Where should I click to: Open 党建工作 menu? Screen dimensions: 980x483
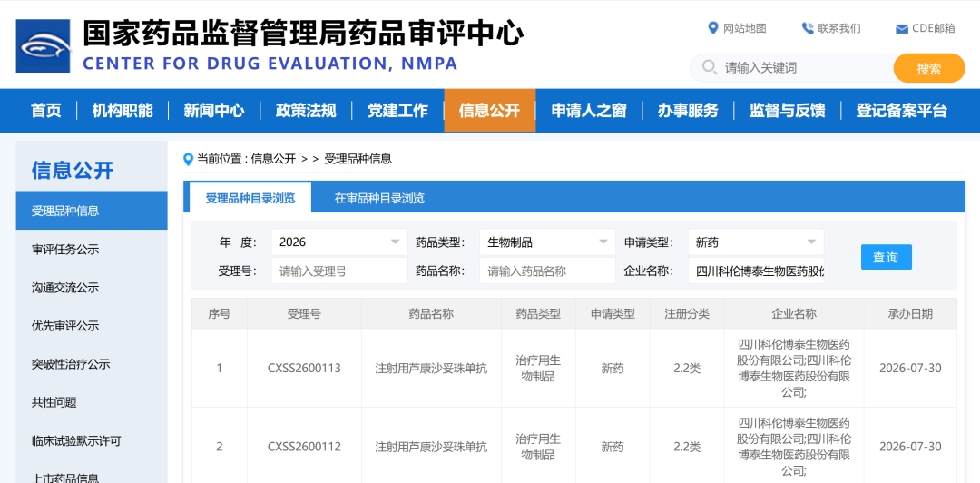tap(397, 111)
